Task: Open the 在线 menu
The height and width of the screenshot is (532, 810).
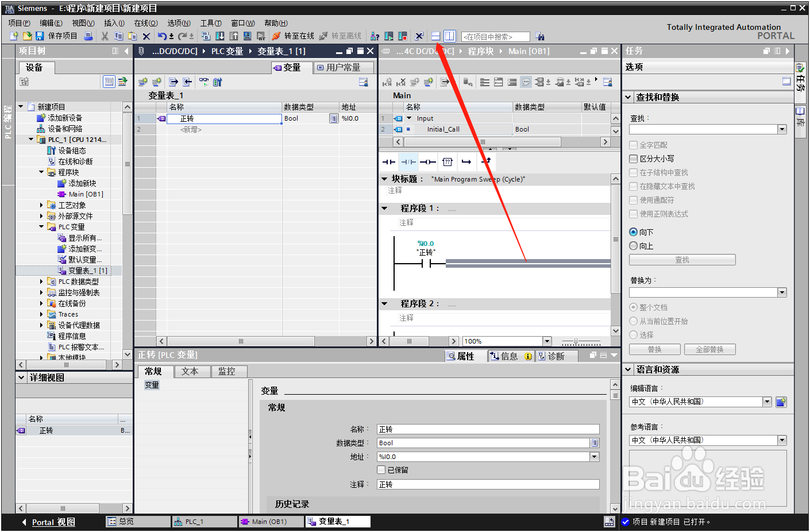Action: 146,23
